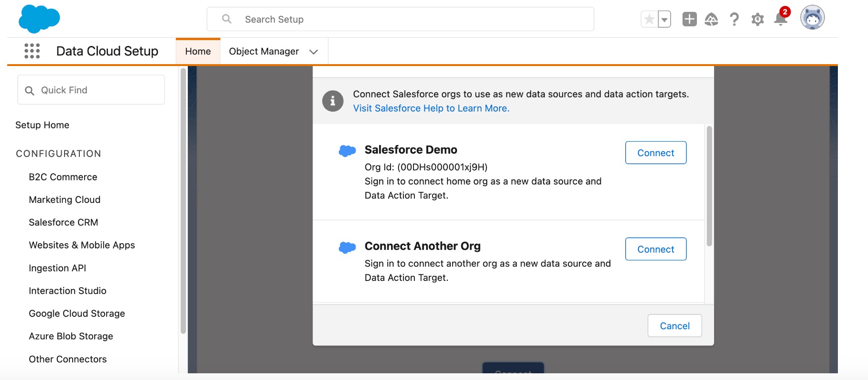The width and height of the screenshot is (868, 380).
Task: Click the Connect Another Org heading
Action: coord(423,246)
